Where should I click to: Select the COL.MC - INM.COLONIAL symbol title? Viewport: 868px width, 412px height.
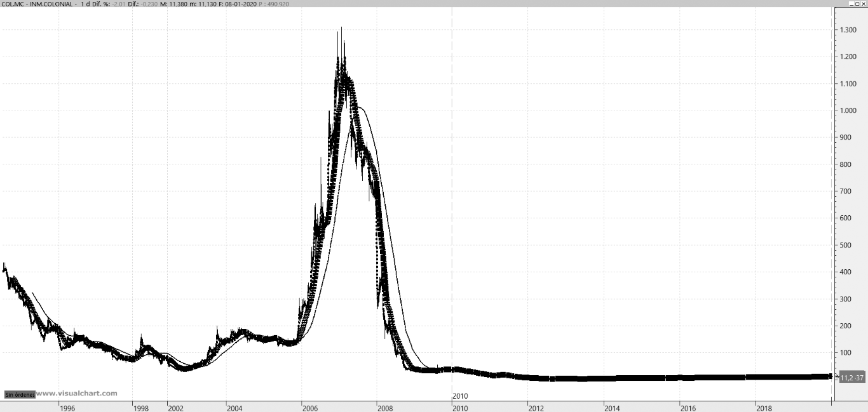coord(36,4)
